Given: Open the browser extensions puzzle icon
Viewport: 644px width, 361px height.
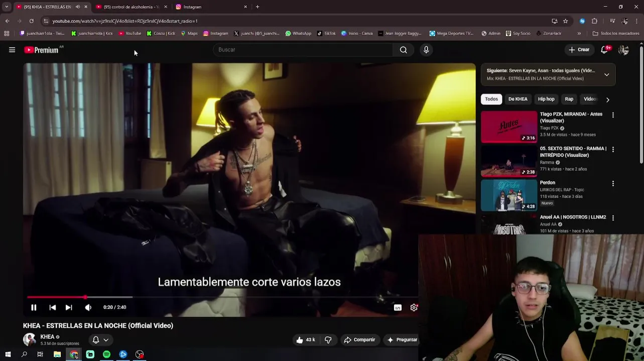Looking at the screenshot, I should pos(594,21).
